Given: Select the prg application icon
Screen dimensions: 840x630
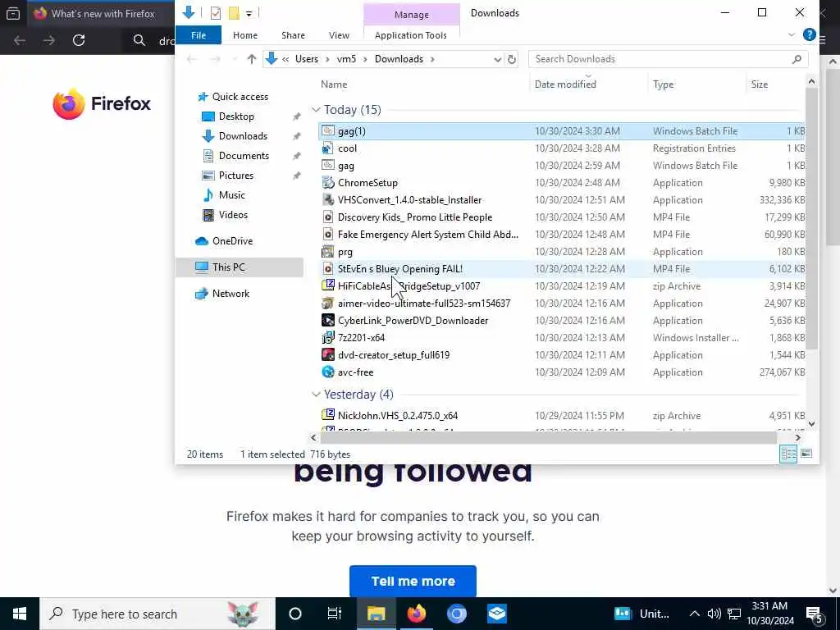Looking at the screenshot, I should coord(328,251).
